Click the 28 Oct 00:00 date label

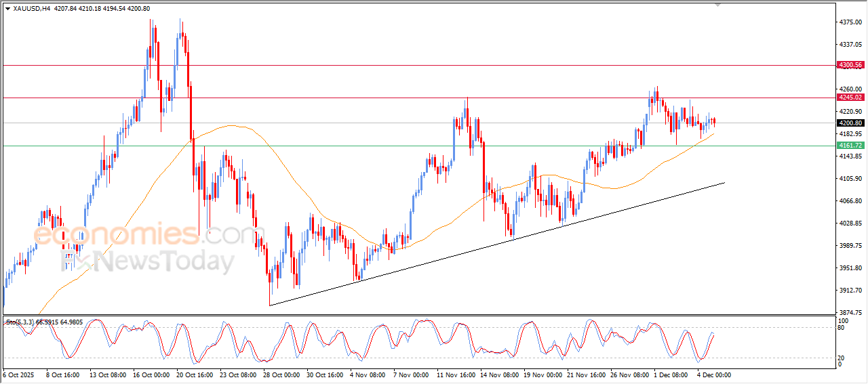click(281, 374)
